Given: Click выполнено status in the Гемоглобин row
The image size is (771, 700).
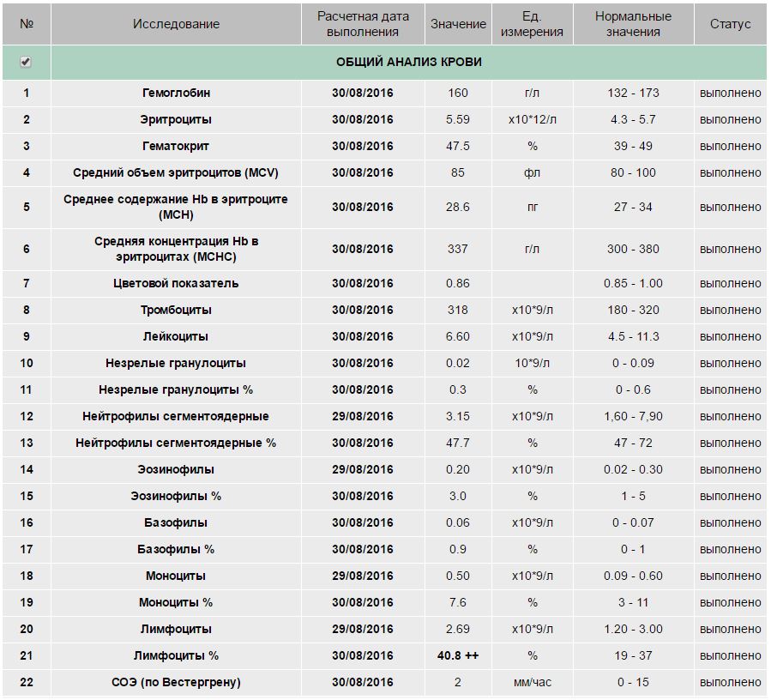Looking at the screenshot, I should (730, 93).
